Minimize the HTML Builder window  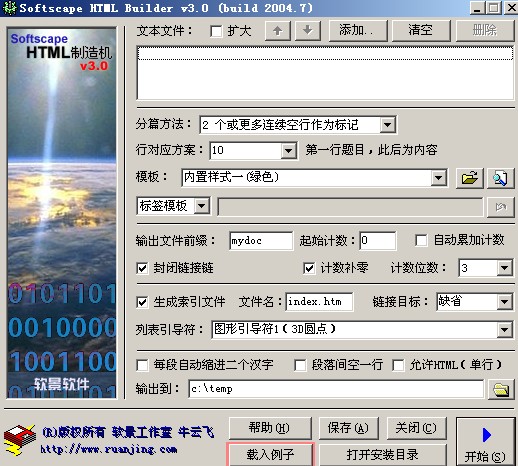(x=477, y=8)
